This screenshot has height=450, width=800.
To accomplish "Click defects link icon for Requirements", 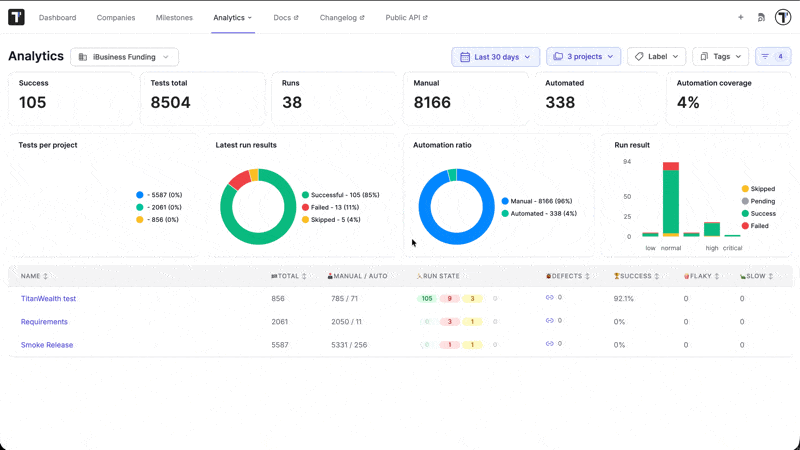I will pos(549,320).
